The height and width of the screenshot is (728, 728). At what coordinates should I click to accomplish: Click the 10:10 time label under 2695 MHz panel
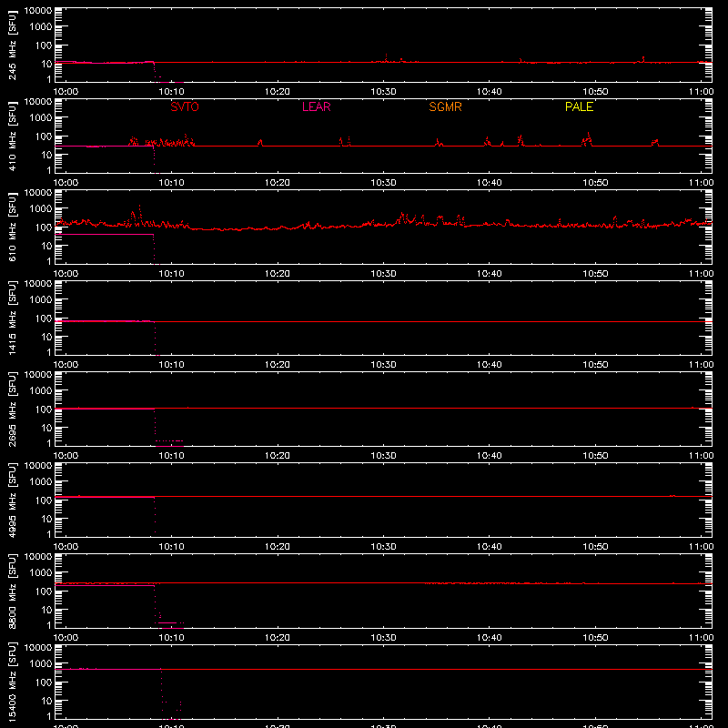171,456
